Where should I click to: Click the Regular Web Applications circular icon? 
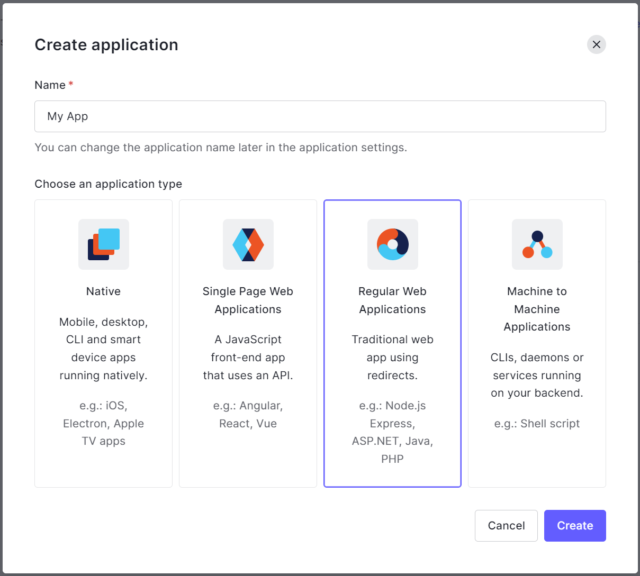coord(392,244)
